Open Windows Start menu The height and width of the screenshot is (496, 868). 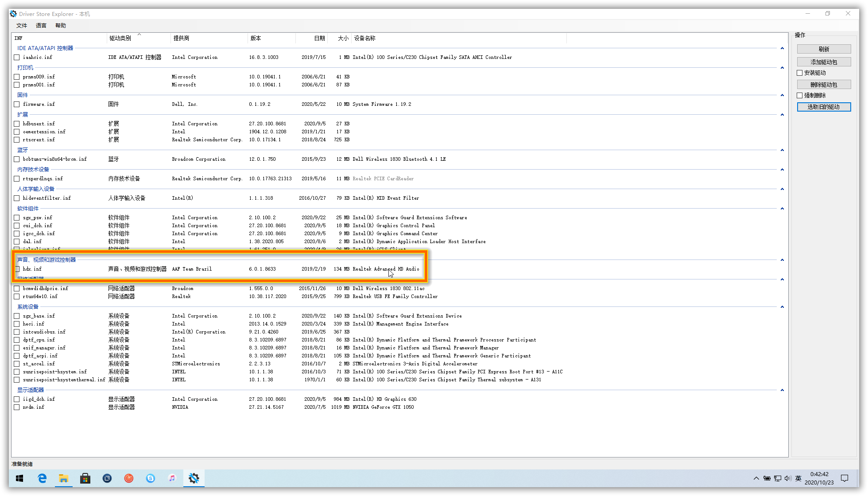pos(19,478)
